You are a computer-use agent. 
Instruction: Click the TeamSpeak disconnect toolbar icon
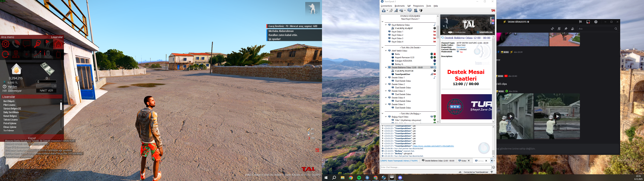(384, 11)
